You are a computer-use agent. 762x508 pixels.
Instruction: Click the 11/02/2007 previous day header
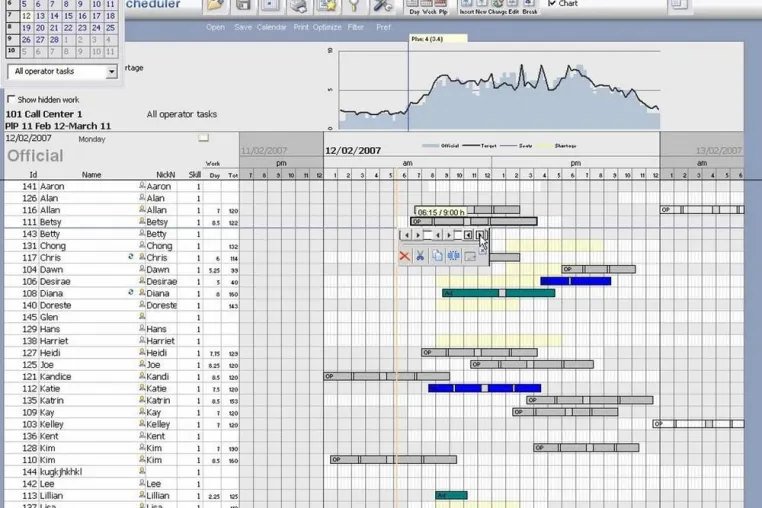(x=264, y=151)
